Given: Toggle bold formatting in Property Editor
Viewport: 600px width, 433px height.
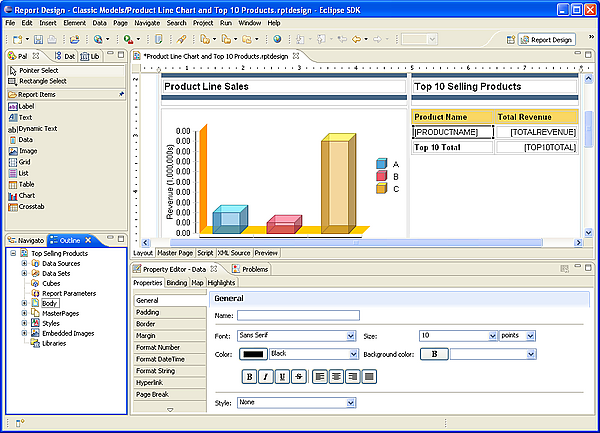Looking at the screenshot, I should point(249,377).
